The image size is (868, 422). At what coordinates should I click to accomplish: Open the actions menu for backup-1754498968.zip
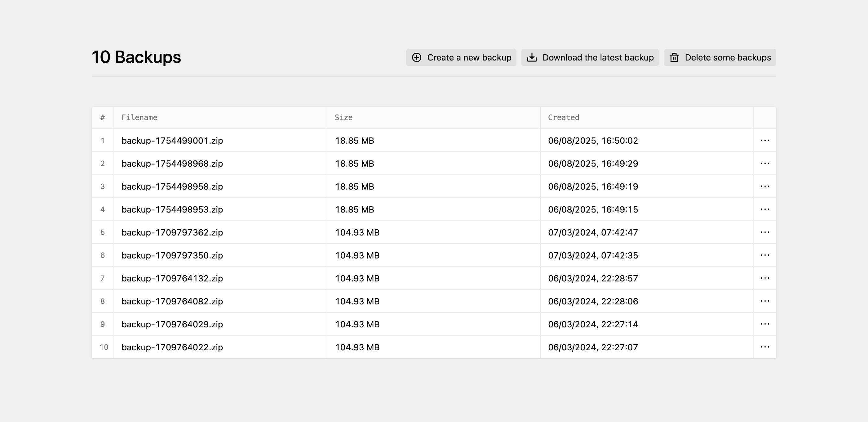click(765, 164)
